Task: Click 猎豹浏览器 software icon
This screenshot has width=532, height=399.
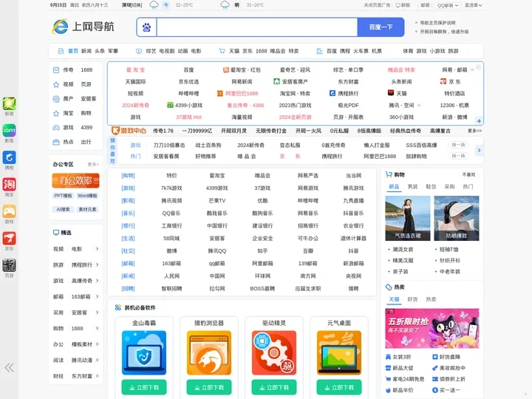Action: pos(209,353)
